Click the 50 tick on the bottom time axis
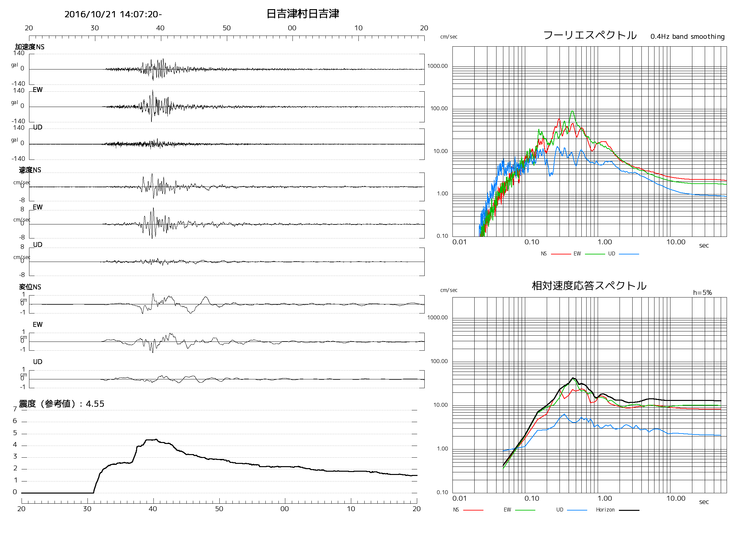 [219, 509]
